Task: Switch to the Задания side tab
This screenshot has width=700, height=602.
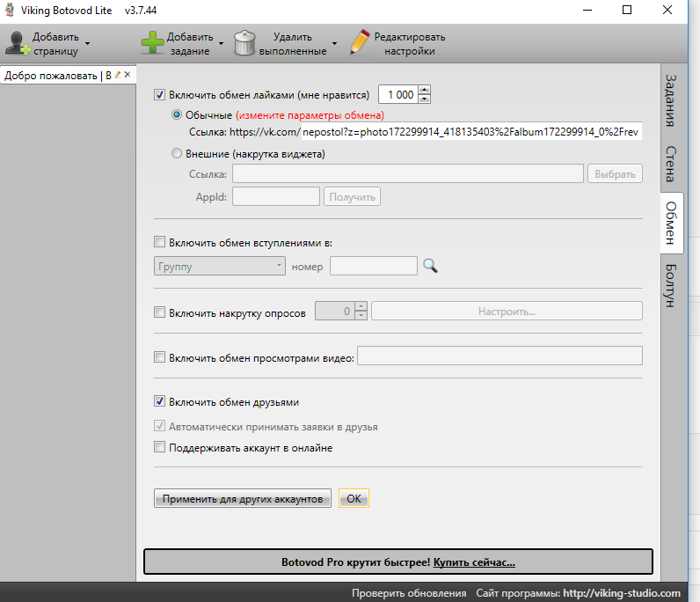Action: 670,101
